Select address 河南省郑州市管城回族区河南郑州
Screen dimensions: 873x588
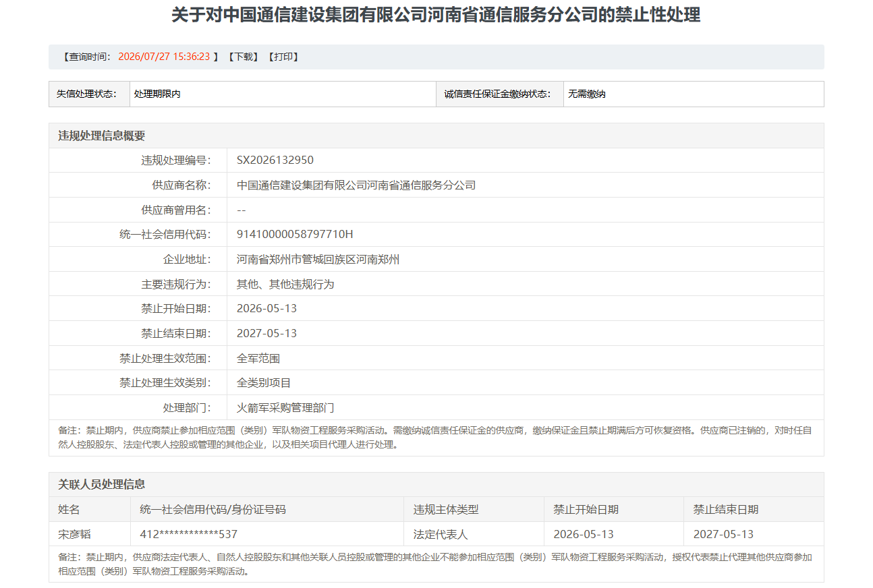[318, 259]
